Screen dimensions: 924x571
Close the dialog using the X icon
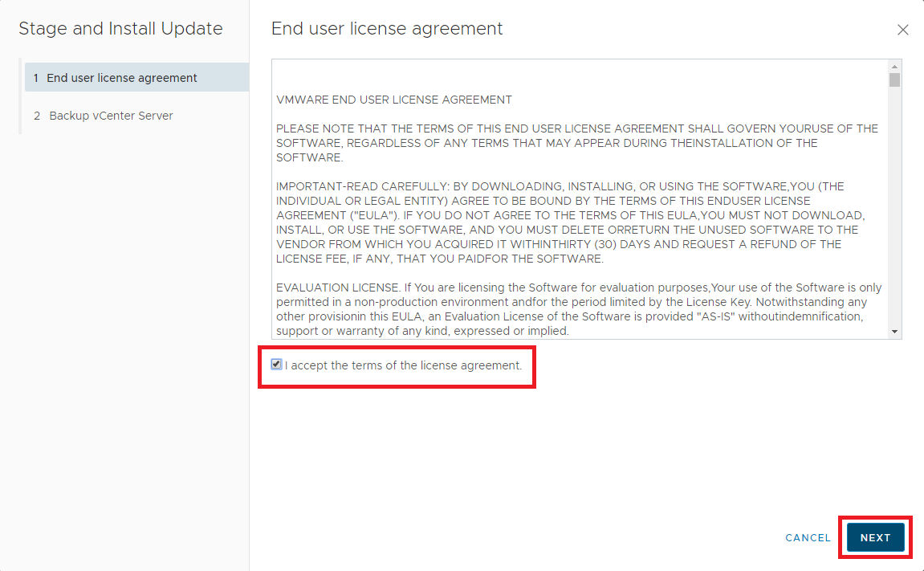[903, 30]
